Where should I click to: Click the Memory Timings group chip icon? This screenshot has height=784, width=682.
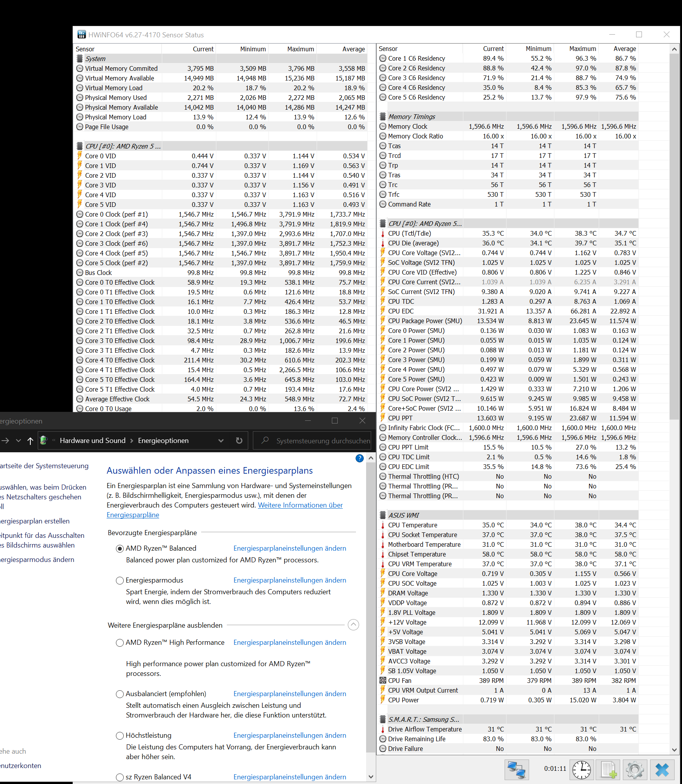[383, 116]
